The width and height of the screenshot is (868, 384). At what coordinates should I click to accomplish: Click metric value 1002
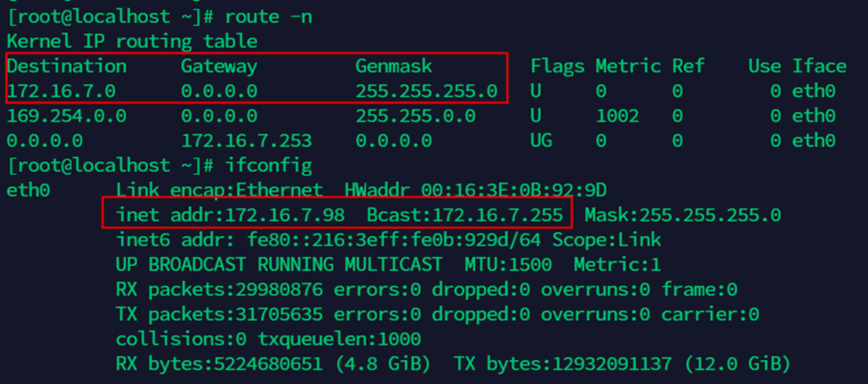point(617,116)
